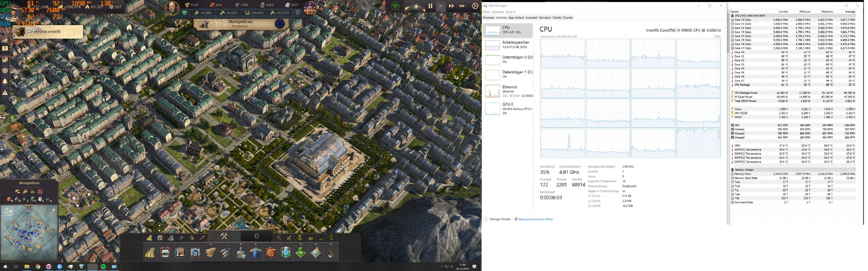Viewport: 868px width, 271px height.
Task: Open game settings gear icon
Action: (x=475, y=6)
